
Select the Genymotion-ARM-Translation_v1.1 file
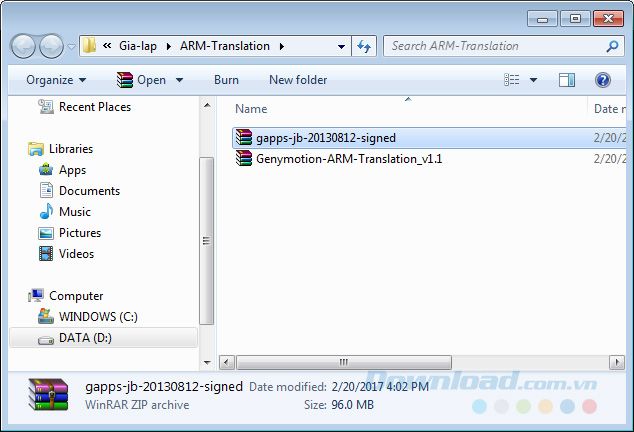tap(349, 159)
